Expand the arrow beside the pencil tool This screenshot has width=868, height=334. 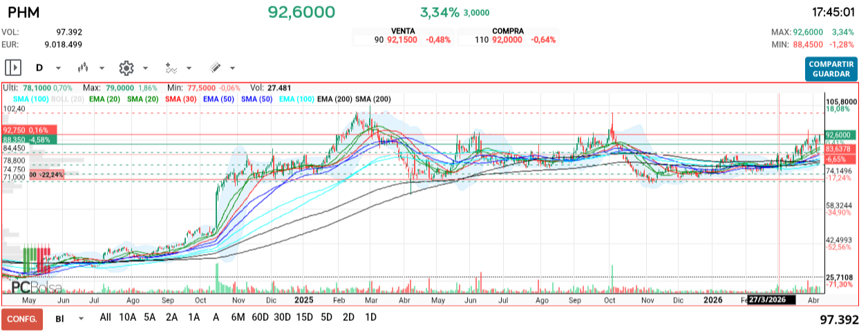click(232, 68)
